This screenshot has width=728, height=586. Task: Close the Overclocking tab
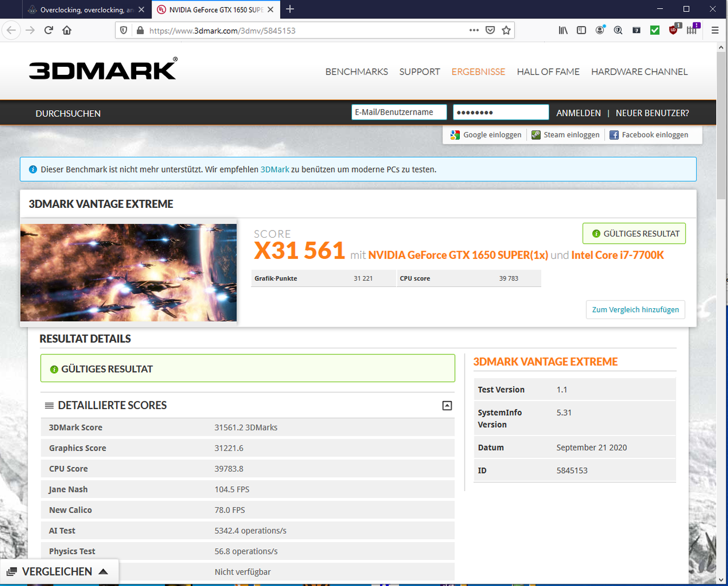(141, 10)
